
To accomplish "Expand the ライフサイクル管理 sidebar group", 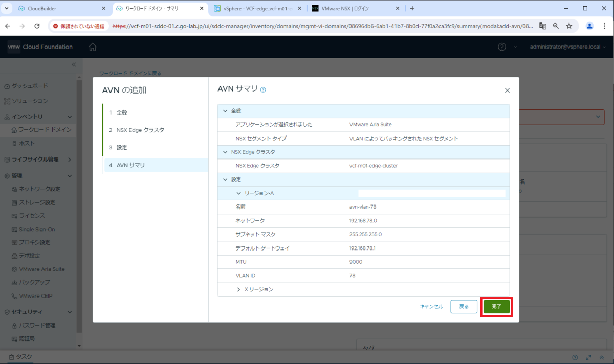I will pyautogui.click(x=70, y=160).
